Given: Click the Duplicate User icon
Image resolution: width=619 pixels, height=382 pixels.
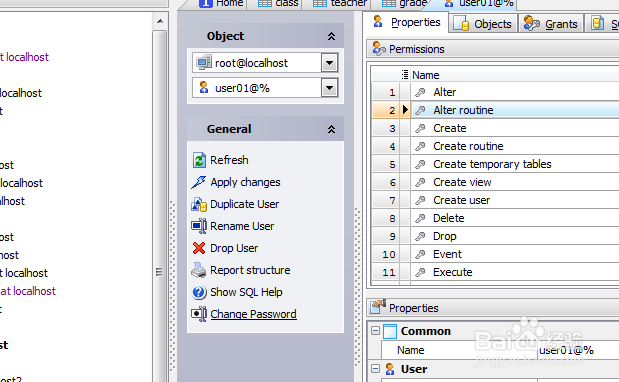Looking at the screenshot, I should pos(199,204).
